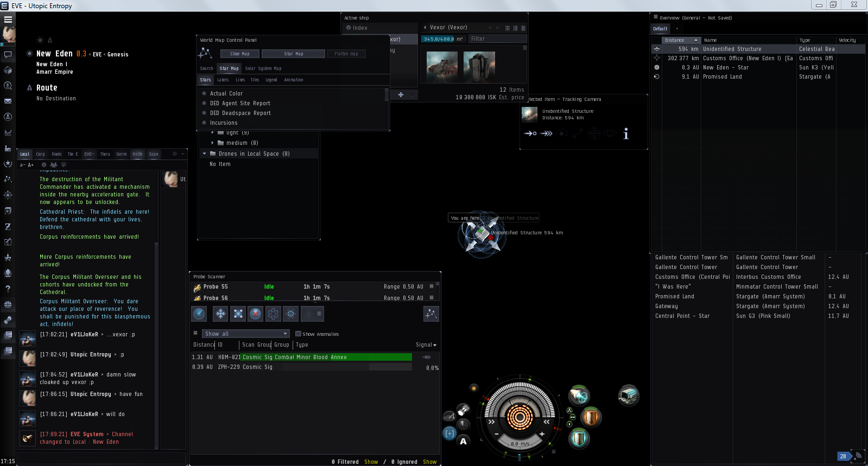Warp to selected item icon
This screenshot has width=868, height=466.
click(547, 133)
